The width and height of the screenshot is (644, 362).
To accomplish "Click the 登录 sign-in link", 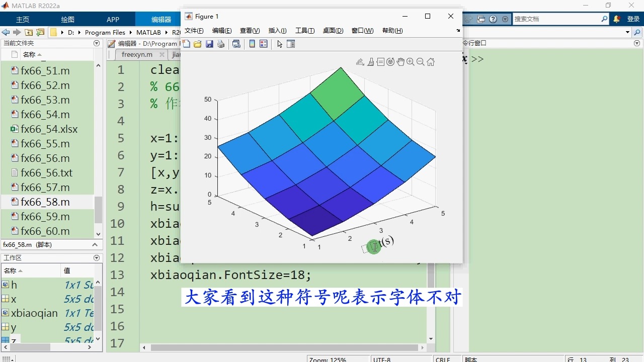I will click(x=632, y=19).
